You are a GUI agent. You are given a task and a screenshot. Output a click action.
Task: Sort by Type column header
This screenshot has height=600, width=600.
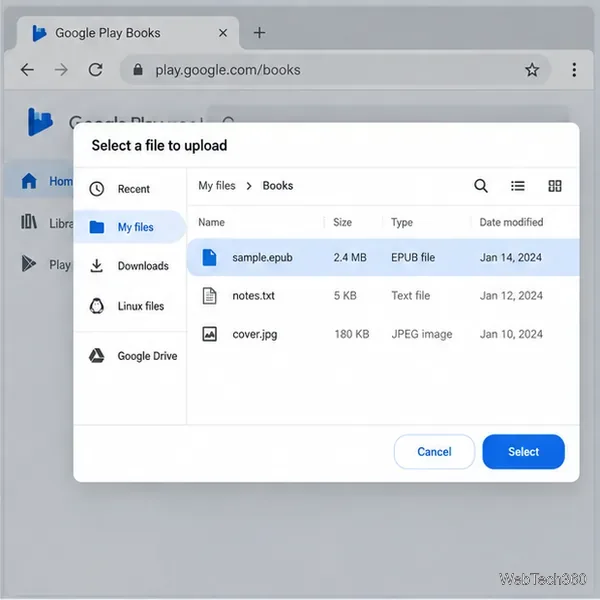[402, 222]
